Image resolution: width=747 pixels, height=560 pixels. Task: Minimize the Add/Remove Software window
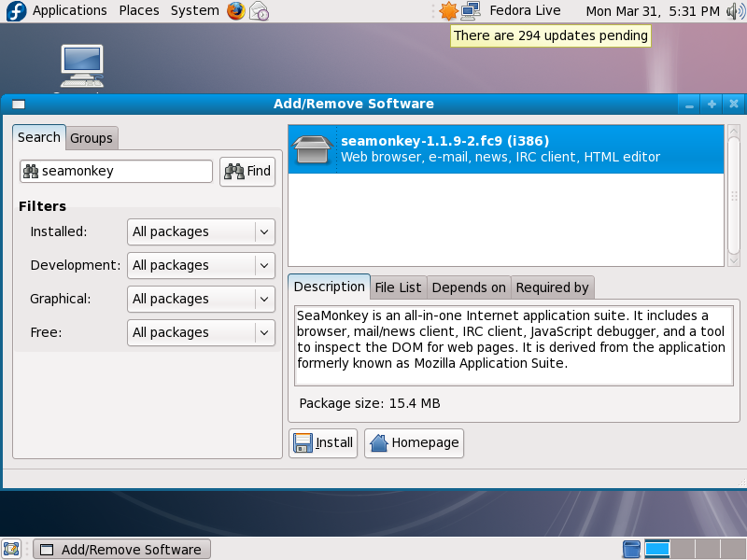pyautogui.click(x=689, y=105)
